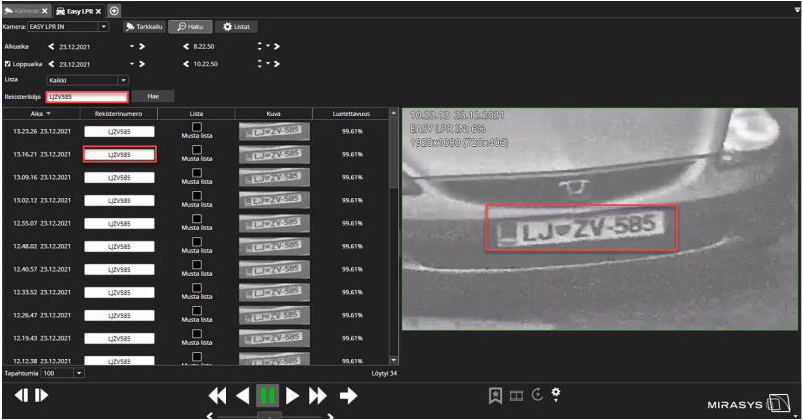Open the Kamera EASY LPR IN dropdown

pos(104,26)
